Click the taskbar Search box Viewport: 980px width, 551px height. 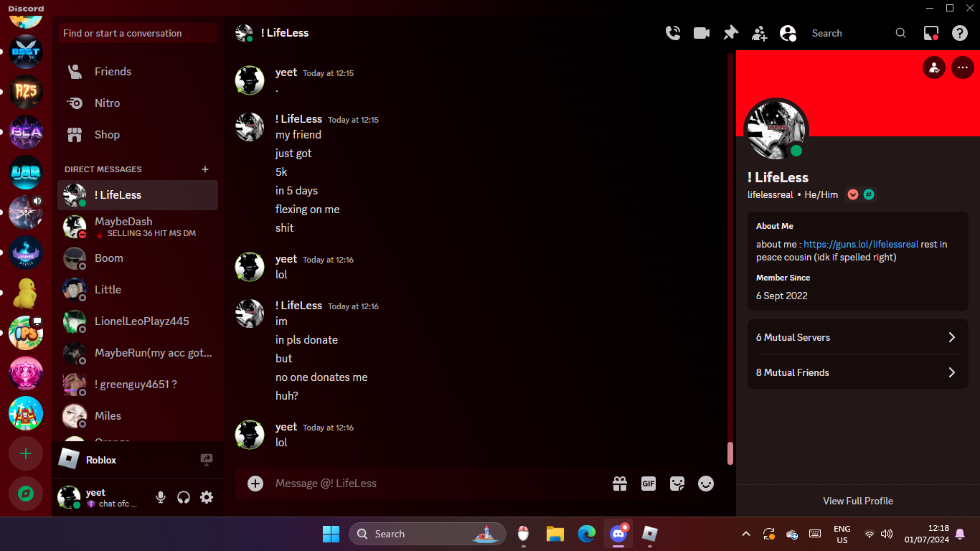[x=428, y=534]
